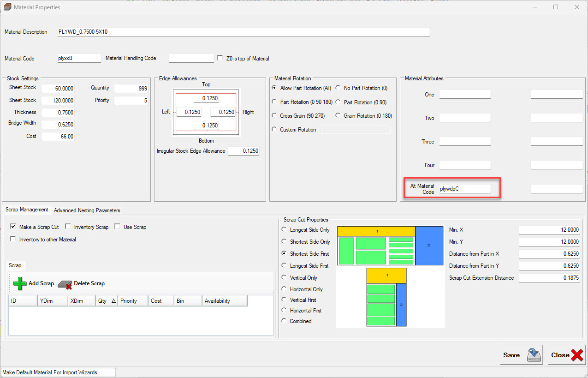Image resolution: width=588 pixels, height=378 pixels.
Task: Choose Longest Side Only scrap cut
Action: [284, 230]
